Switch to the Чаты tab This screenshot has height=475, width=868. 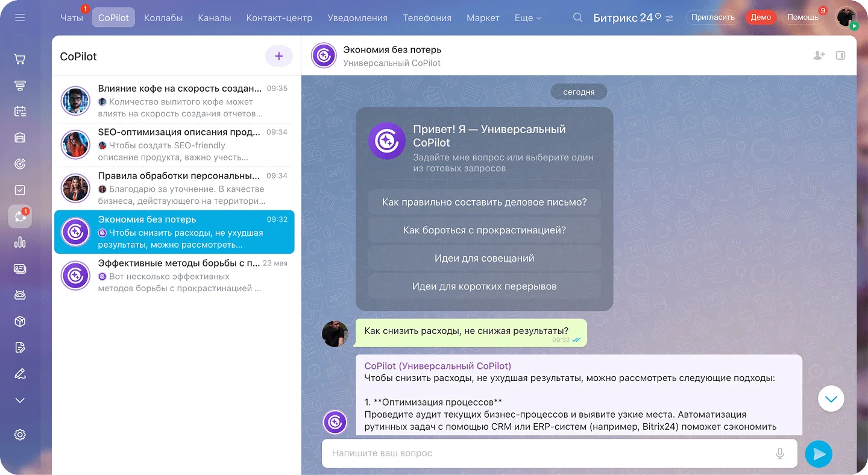coord(72,18)
